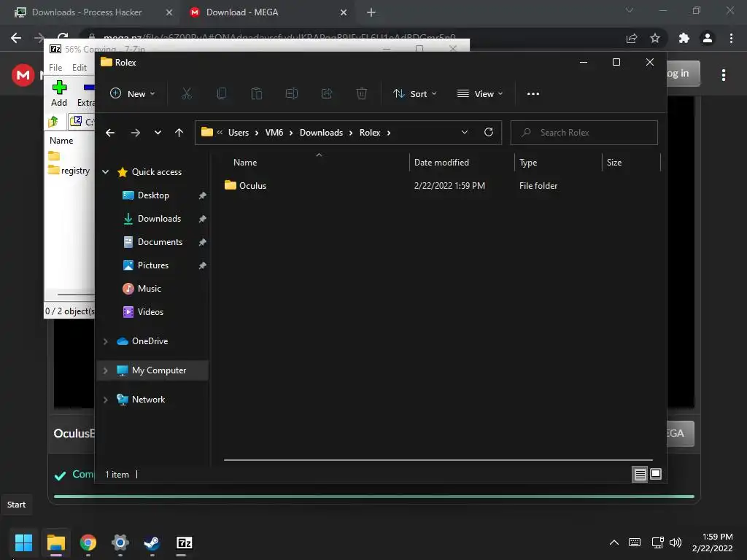747x560 pixels.
Task: Go up one folder level in Explorer
Action: (179, 133)
